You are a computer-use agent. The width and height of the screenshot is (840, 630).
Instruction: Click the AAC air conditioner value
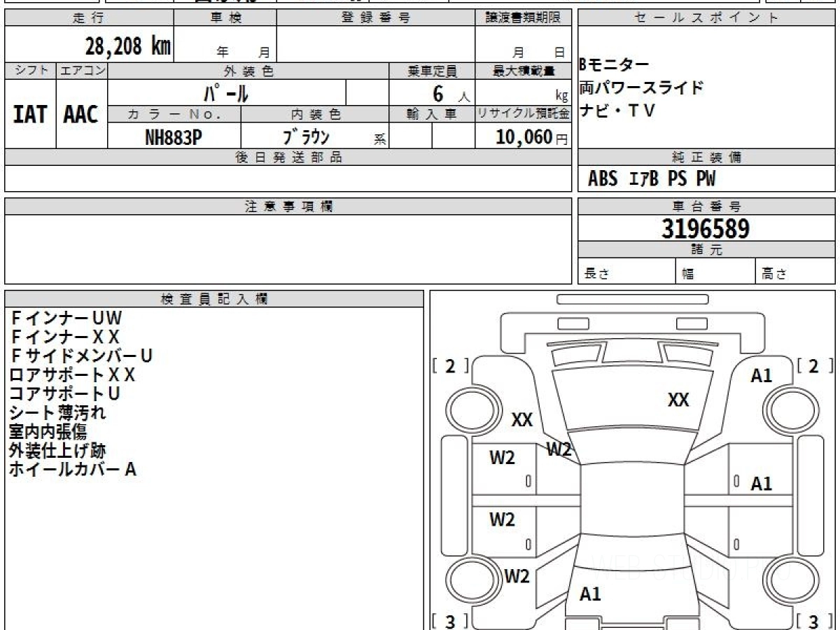pos(81,115)
